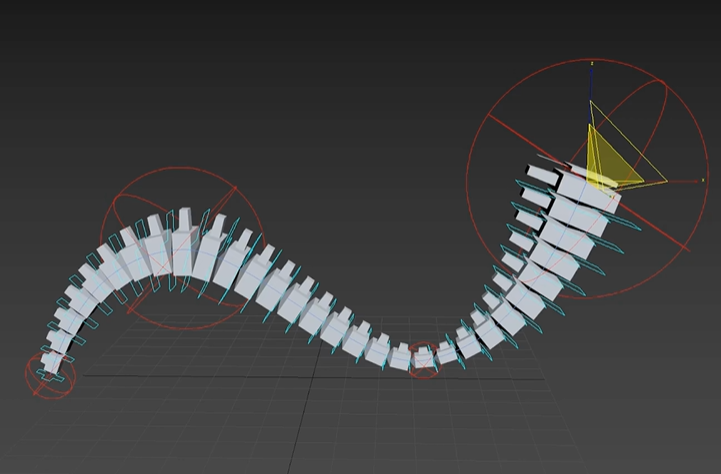The width and height of the screenshot is (721, 474).
Task: Select the red sphere control at tail tip
Action: [x=50, y=376]
